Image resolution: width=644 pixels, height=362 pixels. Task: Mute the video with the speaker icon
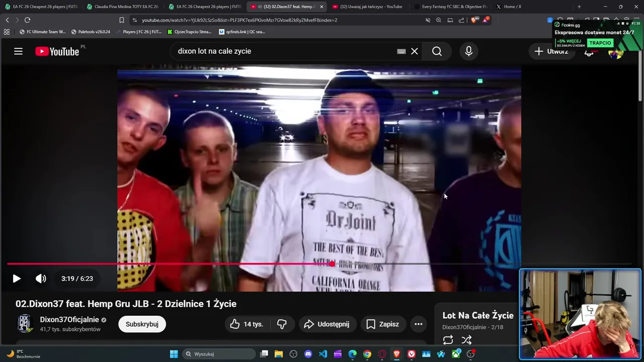tap(41, 279)
